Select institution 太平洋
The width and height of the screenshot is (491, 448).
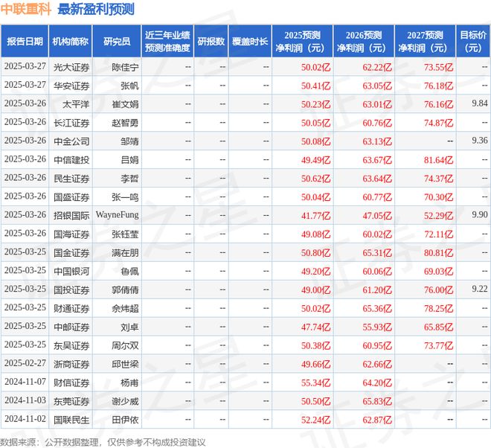point(76,104)
